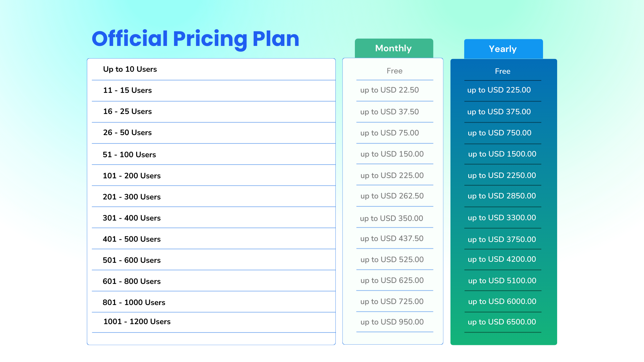Click monthly price up to USD 262.50
Viewport: 644px width, 362px height.
point(392,196)
